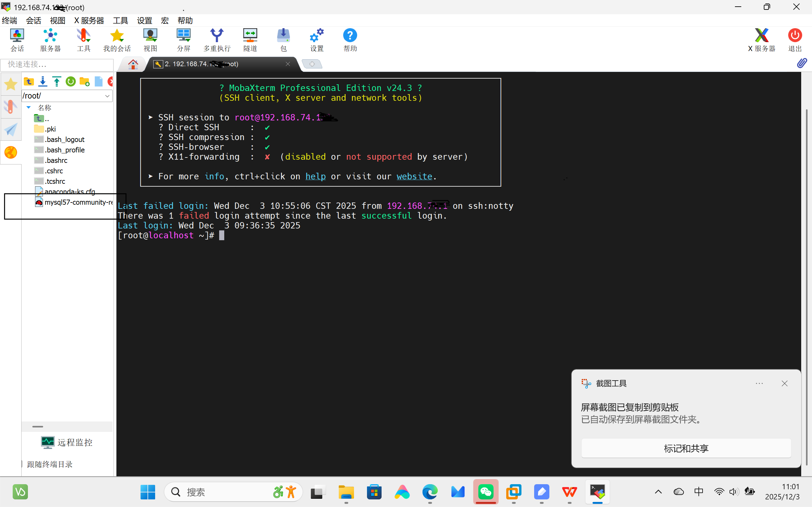Image resolution: width=812 pixels, height=507 pixels.
Task: Open the Split screen (分屏) tool
Action: 183,40
